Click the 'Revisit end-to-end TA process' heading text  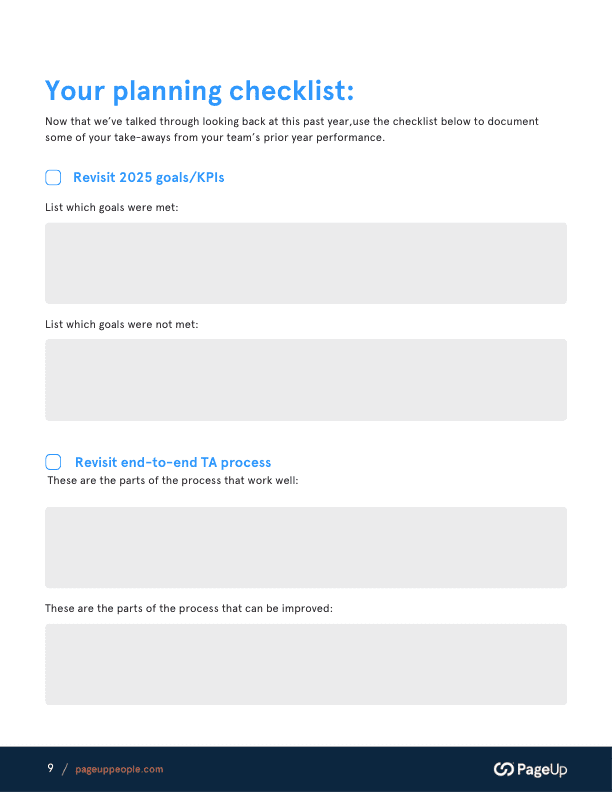click(173, 462)
